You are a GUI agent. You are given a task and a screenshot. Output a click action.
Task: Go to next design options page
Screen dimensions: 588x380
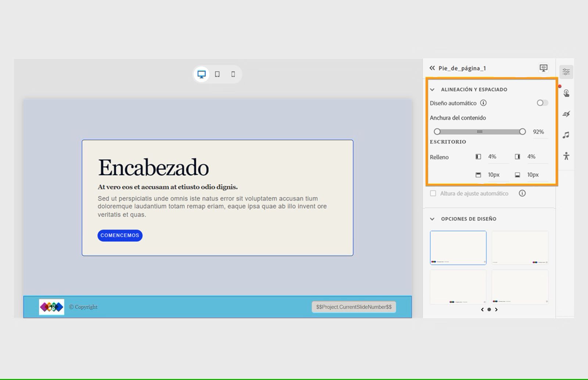coord(496,309)
